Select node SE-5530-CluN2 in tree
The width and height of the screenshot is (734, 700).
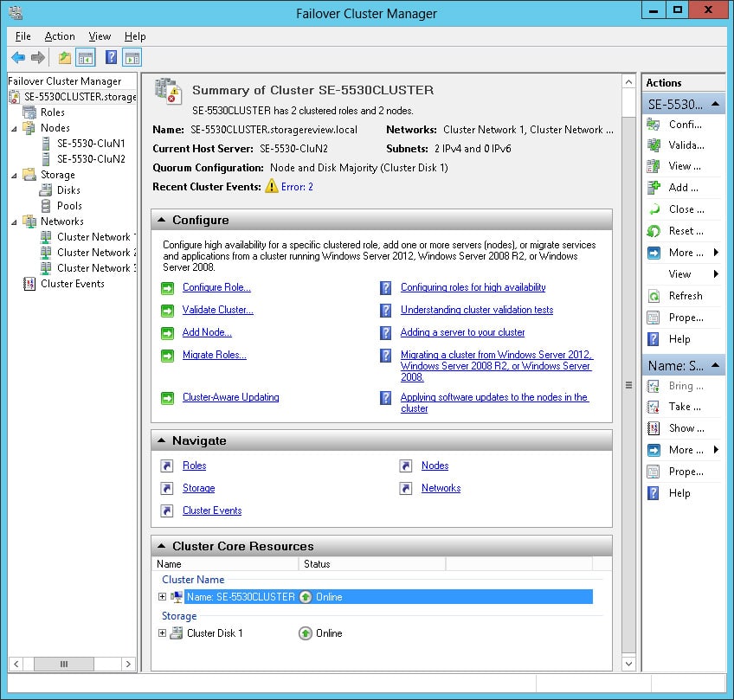coord(91,159)
